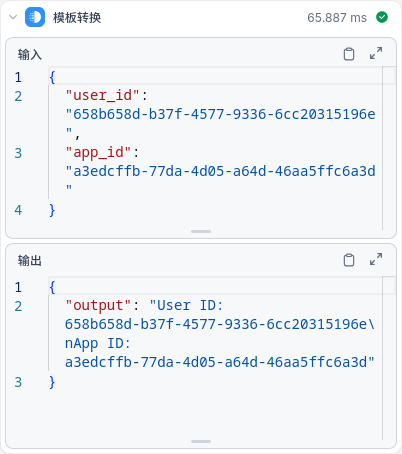Expand the 输出 panel to fullscreen

point(376,259)
